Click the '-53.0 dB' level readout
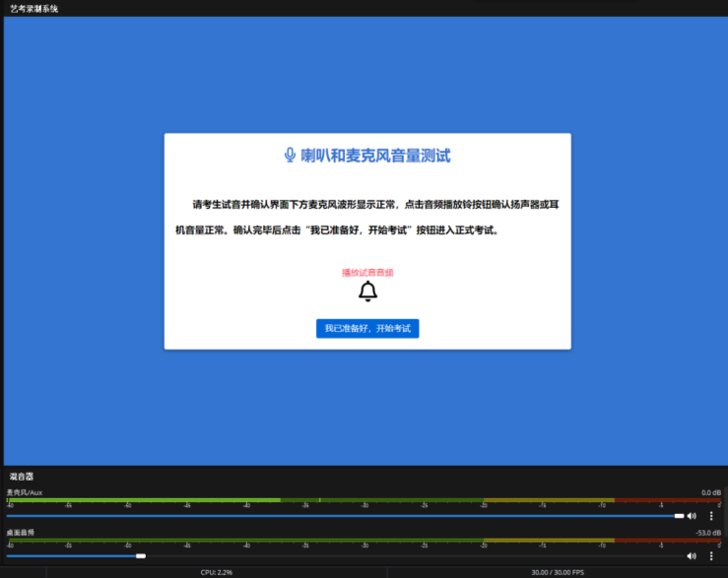728x578 pixels. (708, 533)
